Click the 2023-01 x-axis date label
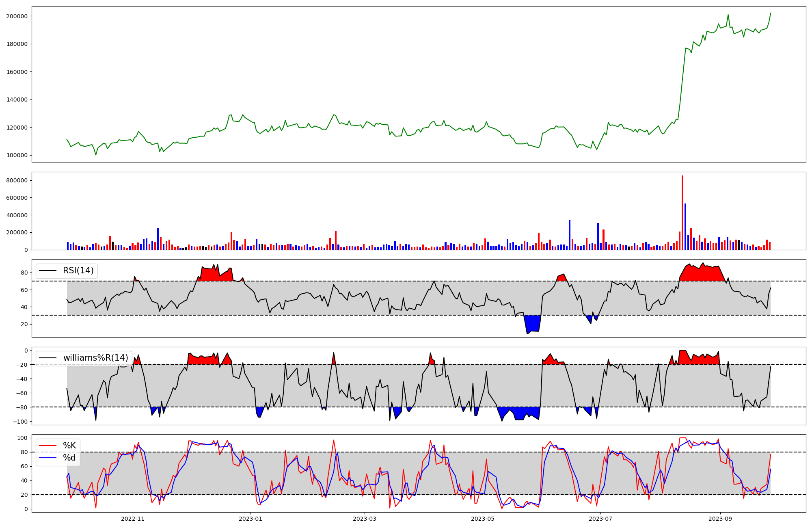 [x=251, y=519]
